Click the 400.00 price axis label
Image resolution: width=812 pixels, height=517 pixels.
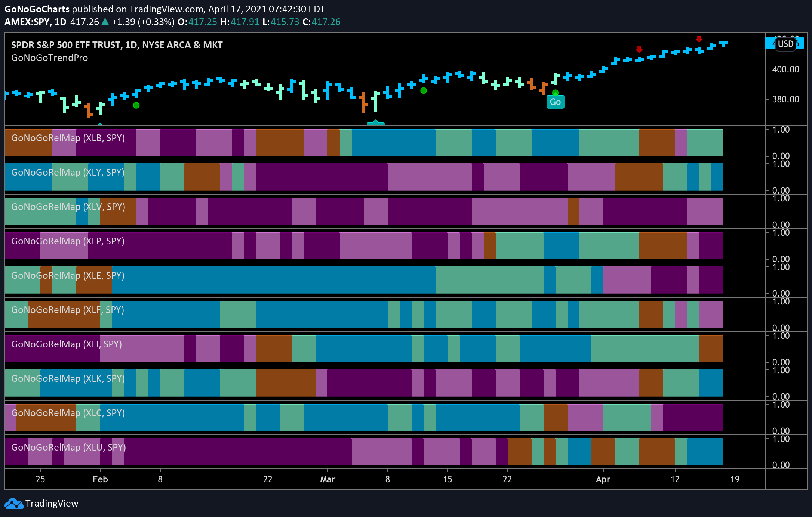(785, 69)
